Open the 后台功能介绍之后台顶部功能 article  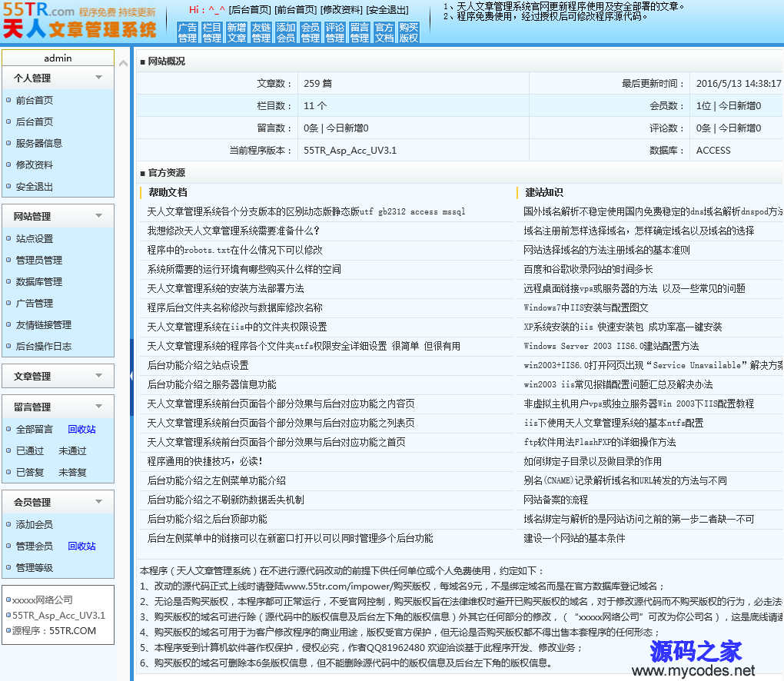click(x=207, y=519)
